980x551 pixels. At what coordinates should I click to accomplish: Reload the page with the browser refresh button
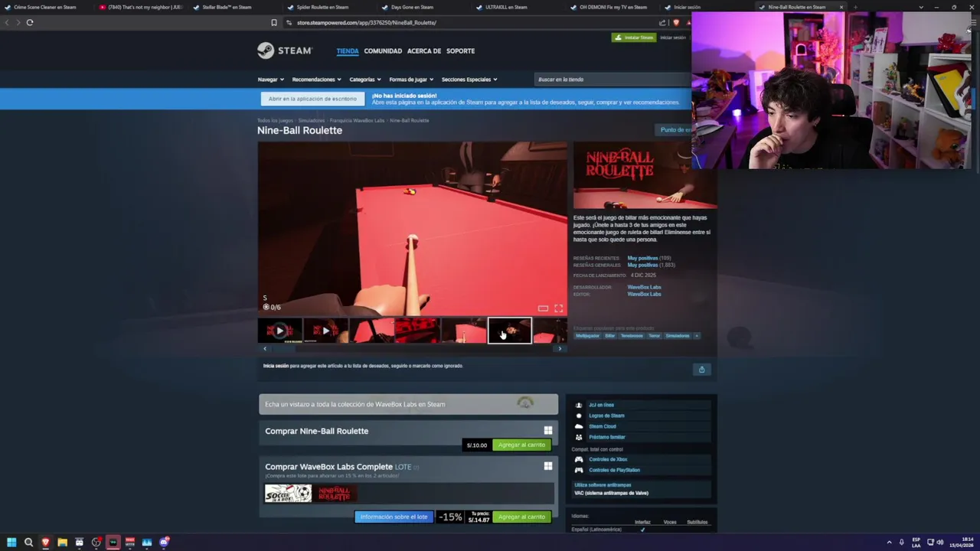click(x=30, y=22)
